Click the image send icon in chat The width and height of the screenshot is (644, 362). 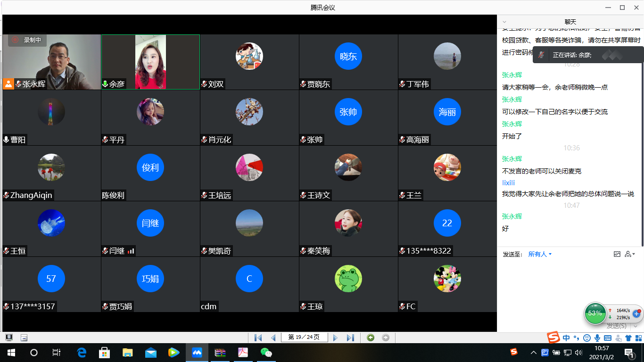click(x=617, y=254)
